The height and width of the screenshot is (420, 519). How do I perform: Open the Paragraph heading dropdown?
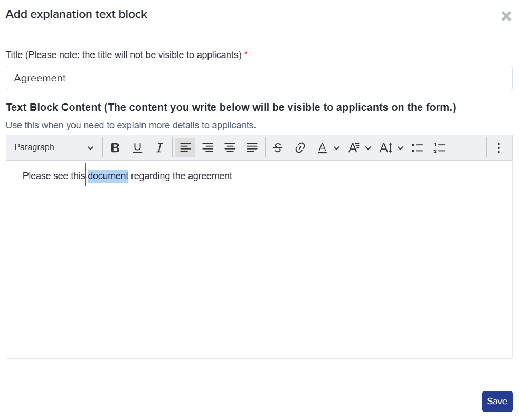[x=54, y=147]
